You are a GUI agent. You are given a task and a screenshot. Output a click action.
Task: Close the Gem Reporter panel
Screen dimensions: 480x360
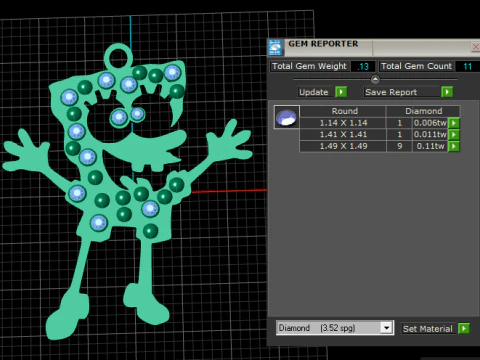[x=476, y=47]
